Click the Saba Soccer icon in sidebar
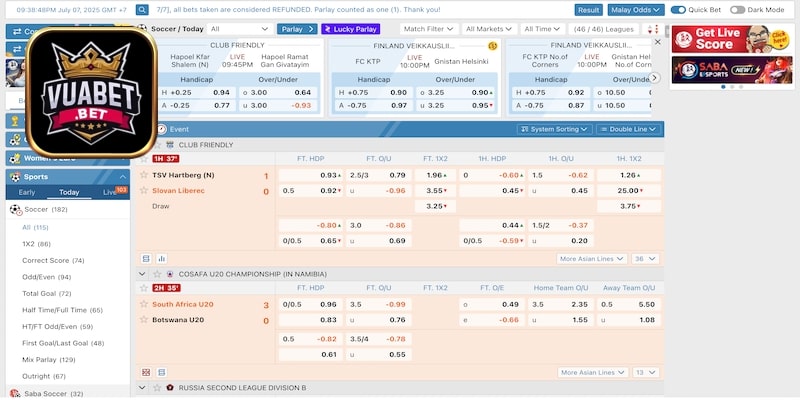Image resolution: width=800 pixels, height=400 pixels. [15, 393]
